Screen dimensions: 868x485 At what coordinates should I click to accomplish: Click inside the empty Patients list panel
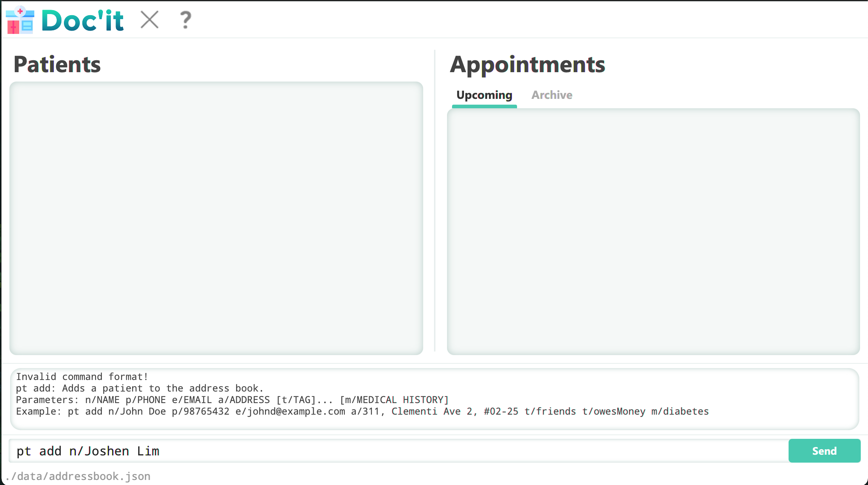216,218
